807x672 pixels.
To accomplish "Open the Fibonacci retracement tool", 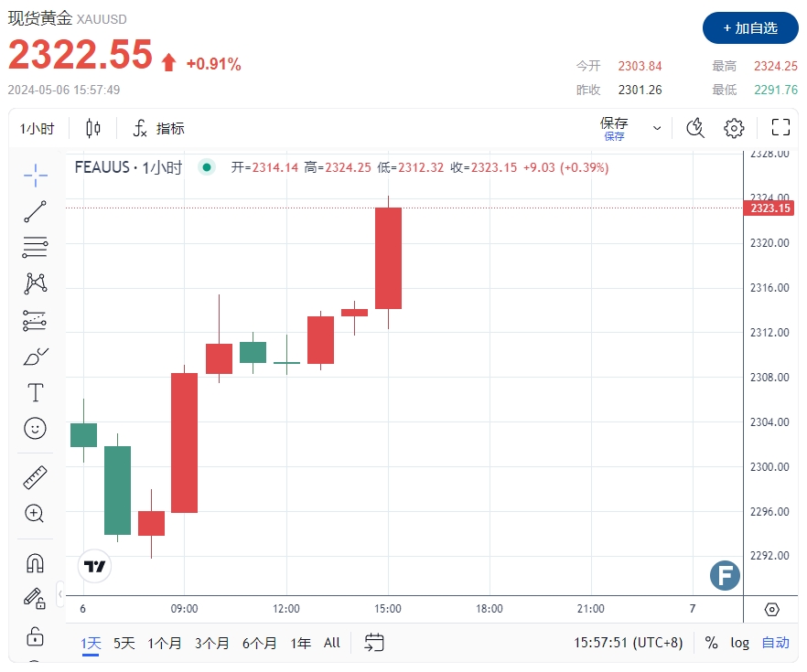I will pyautogui.click(x=35, y=247).
